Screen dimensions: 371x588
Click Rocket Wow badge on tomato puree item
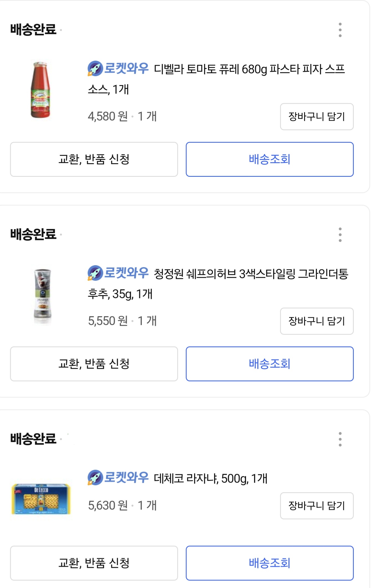click(x=118, y=68)
